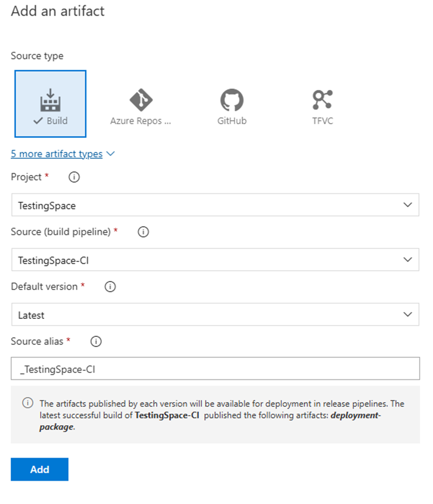Click the TFVC label text
The image size is (433, 504).
(x=322, y=121)
